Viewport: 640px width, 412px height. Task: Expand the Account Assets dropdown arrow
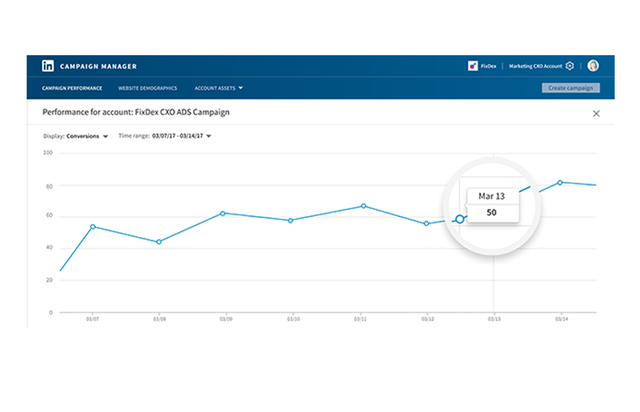click(240, 88)
